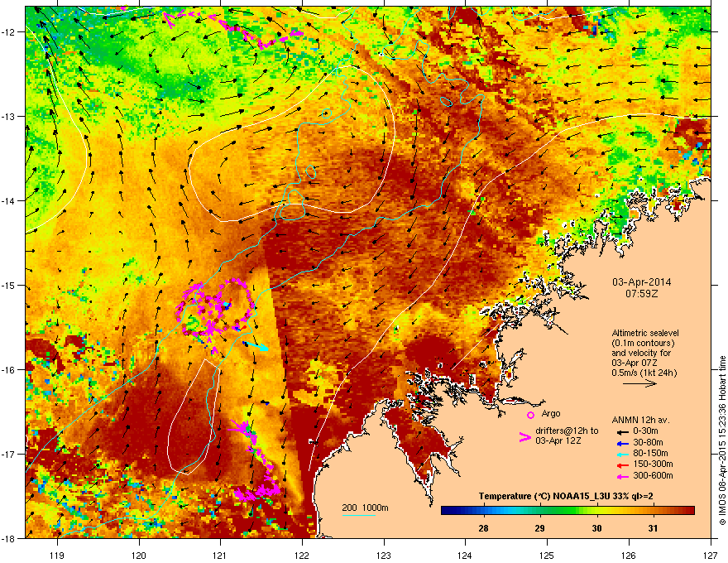Click the 0.5m/s velocity scale arrow
The width and height of the screenshot is (728, 563).
pos(639,383)
